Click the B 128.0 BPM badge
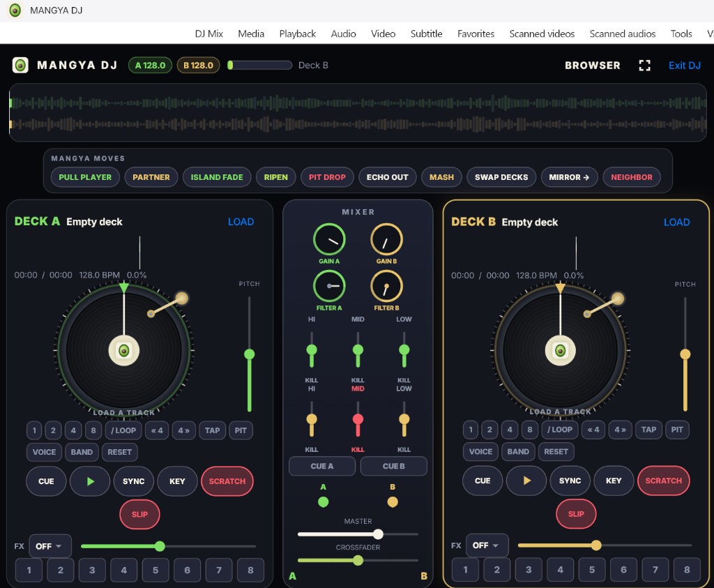Viewport: 714px width, 588px height. pos(198,65)
